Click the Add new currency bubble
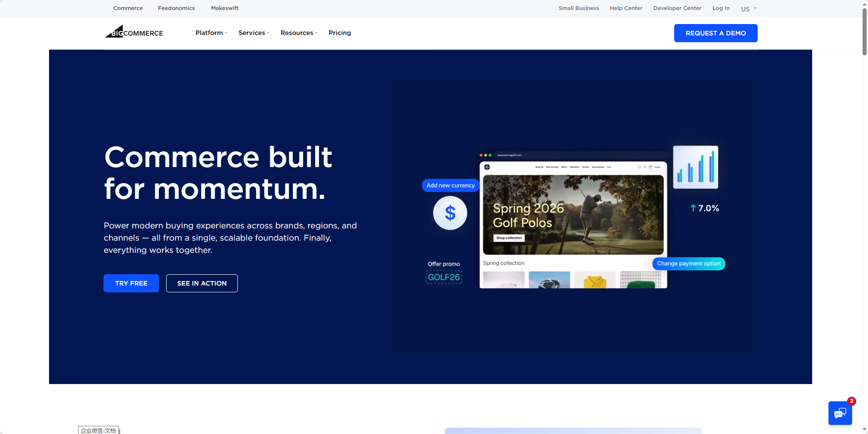Screen dimensions: 868x434 450,185
